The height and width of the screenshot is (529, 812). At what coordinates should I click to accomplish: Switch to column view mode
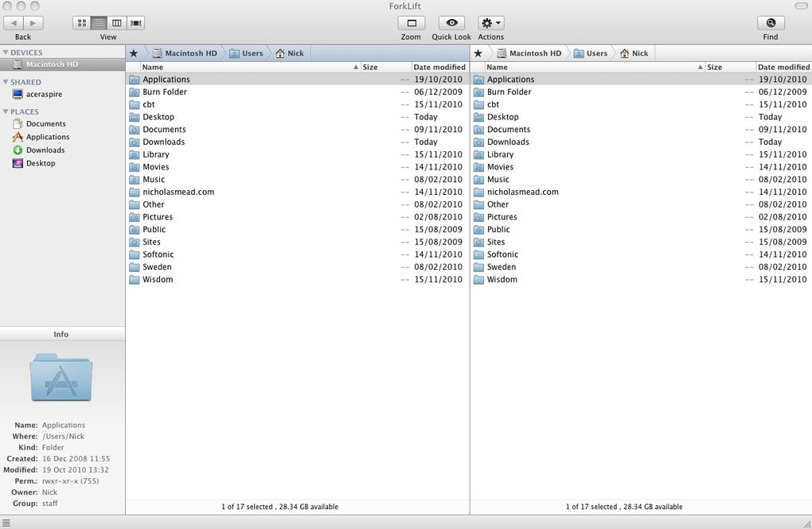[117, 23]
